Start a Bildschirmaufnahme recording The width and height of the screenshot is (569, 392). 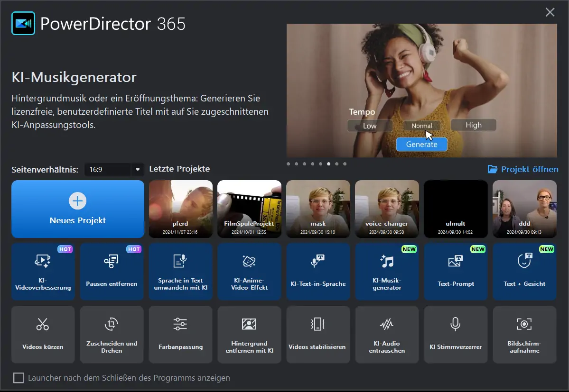point(524,334)
